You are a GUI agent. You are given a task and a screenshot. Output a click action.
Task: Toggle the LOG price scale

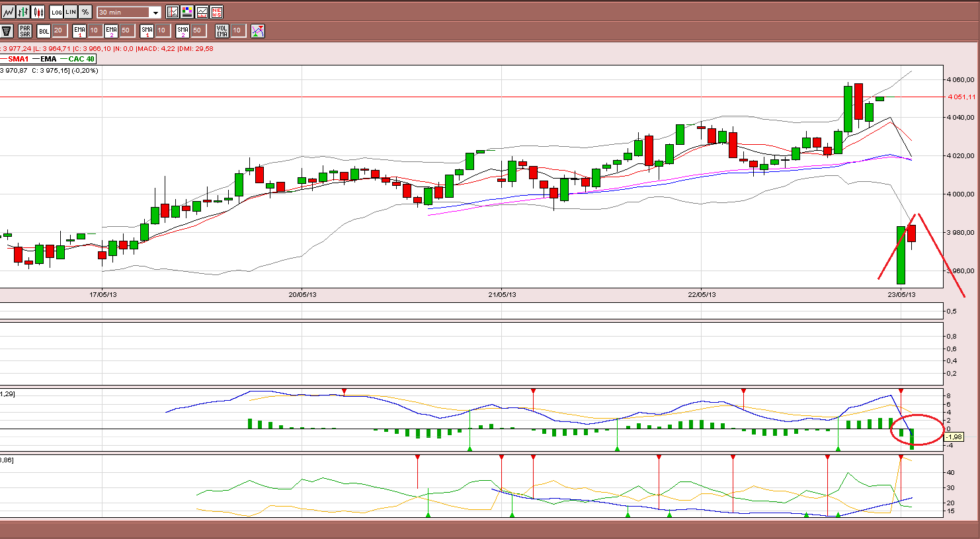[x=56, y=12]
